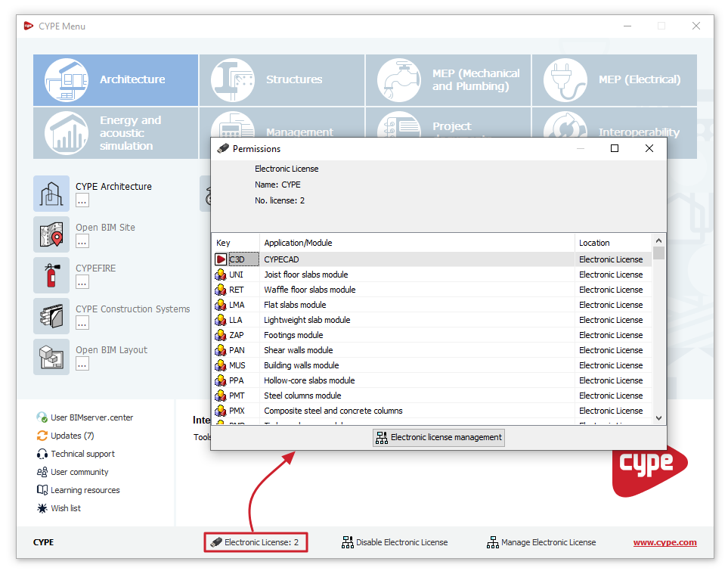Click scroll-down arrow in Permissions list

(x=658, y=418)
